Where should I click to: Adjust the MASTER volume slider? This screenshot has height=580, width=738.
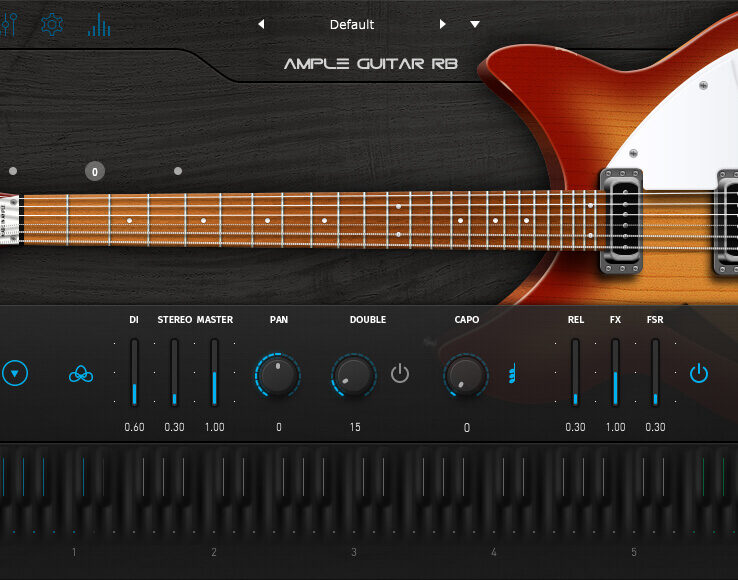click(x=214, y=372)
